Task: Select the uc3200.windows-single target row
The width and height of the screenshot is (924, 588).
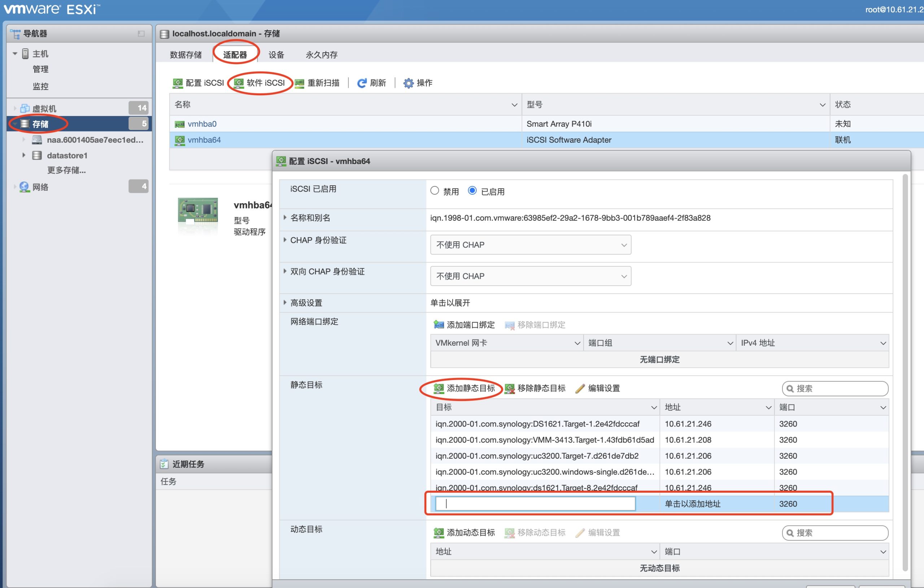Action: pos(660,472)
